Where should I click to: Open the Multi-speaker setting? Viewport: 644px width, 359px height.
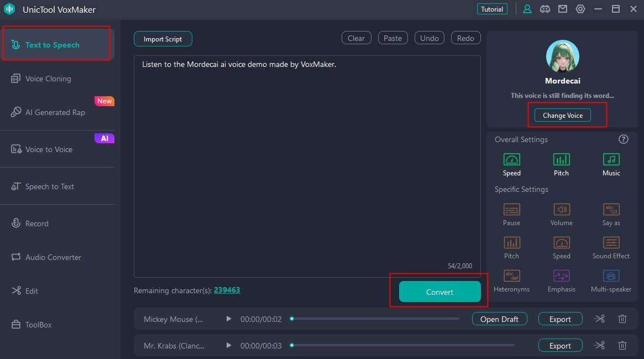tap(611, 281)
